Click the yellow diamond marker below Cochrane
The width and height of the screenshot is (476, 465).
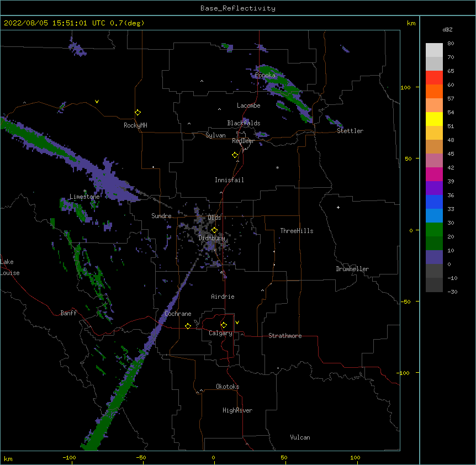pyautogui.click(x=188, y=326)
